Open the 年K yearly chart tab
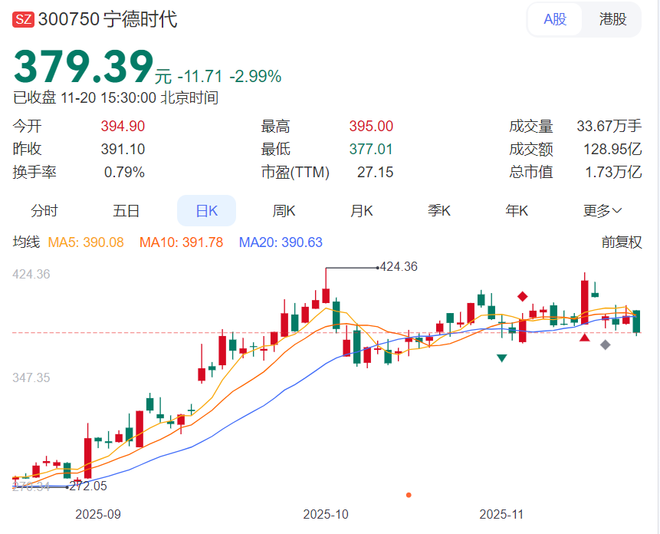660x534 pixels. pyautogui.click(x=516, y=211)
